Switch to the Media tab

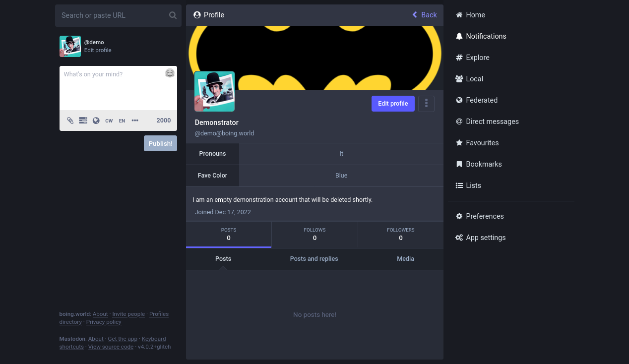405,259
